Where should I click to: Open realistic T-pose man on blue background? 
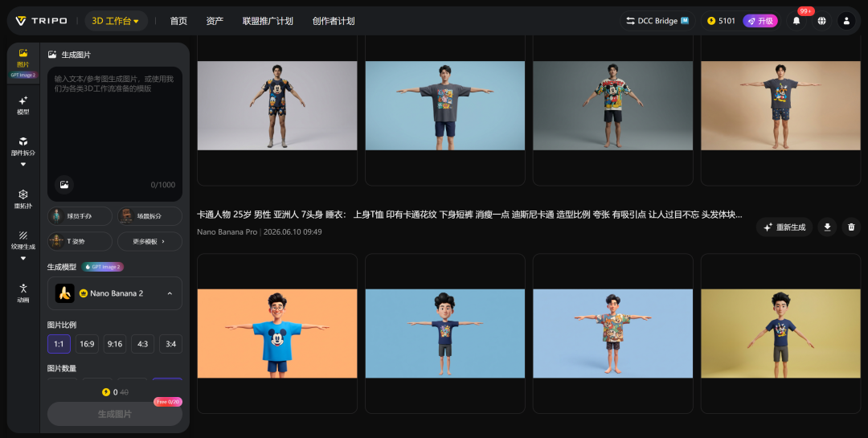point(445,105)
